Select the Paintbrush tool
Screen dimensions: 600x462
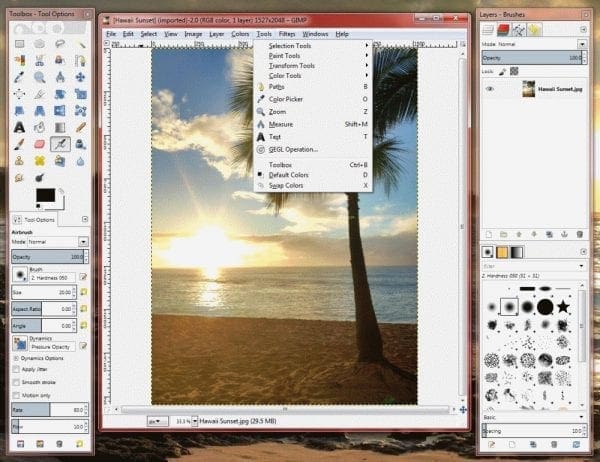point(20,144)
